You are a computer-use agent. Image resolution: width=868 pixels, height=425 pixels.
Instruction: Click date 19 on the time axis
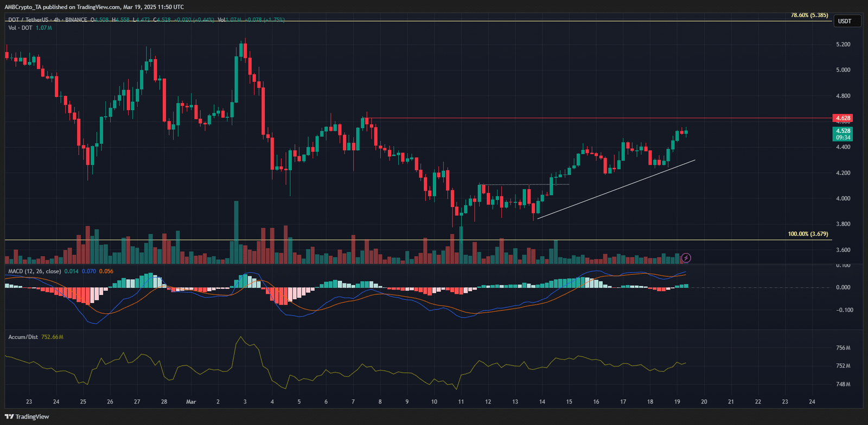(677, 402)
